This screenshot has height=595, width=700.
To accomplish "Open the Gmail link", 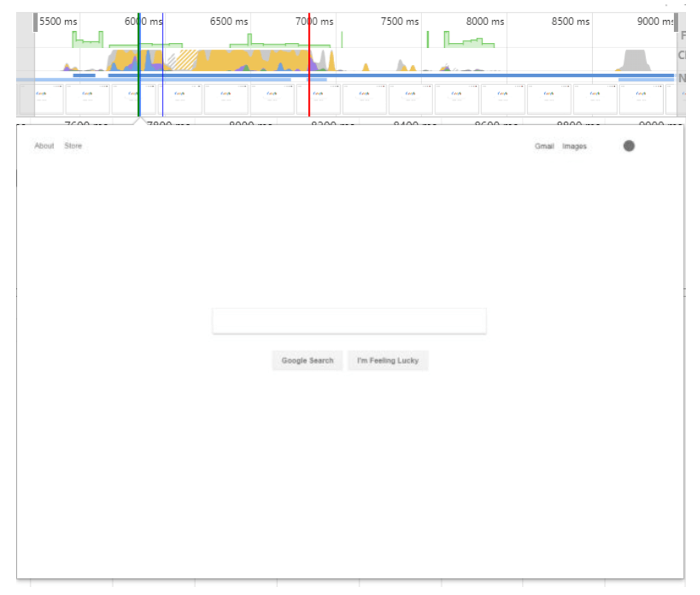I will pos(544,146).
